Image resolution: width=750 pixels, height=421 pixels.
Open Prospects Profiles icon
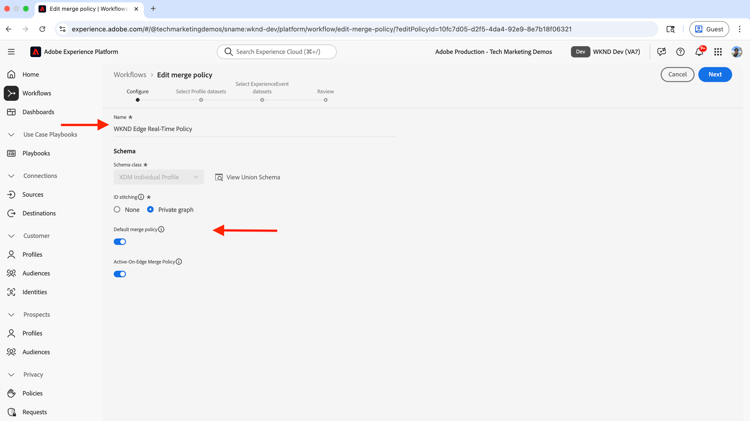point(11,333)
